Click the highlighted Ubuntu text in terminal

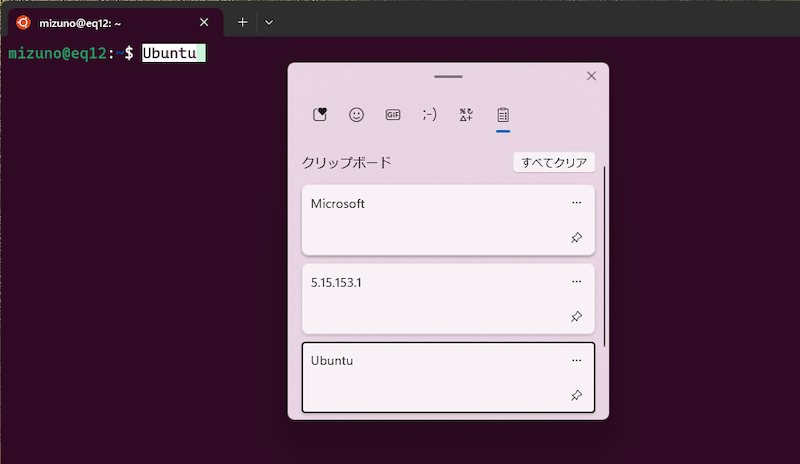(x=169, y=53)
